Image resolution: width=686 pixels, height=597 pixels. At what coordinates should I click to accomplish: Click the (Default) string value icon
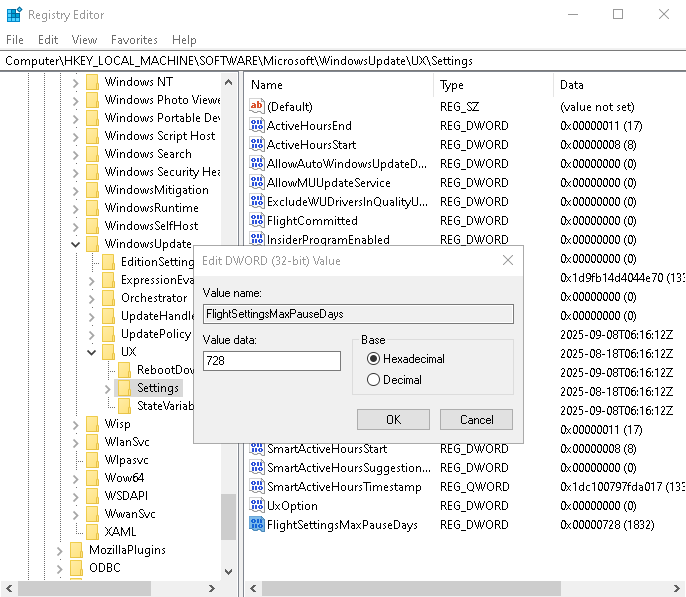coord(256,106)
